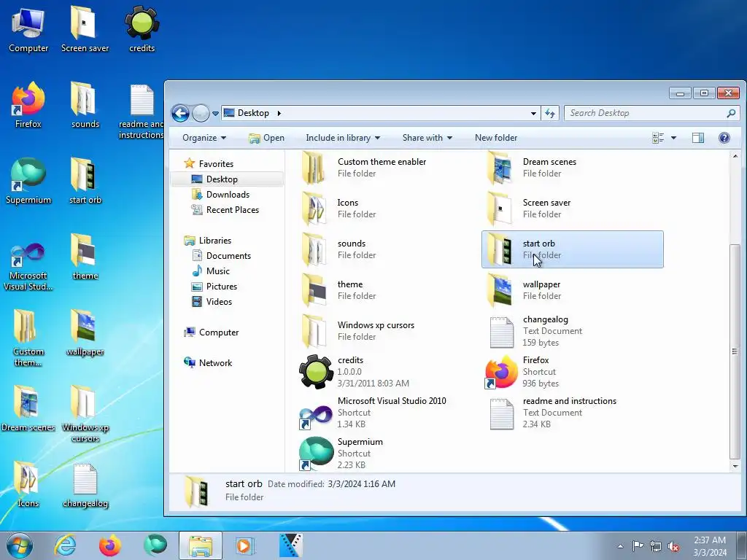This screenshot has width=747, height=560.
Task: Click the file list vertical scrollbar thumb
Action: [x=735, y=351]
